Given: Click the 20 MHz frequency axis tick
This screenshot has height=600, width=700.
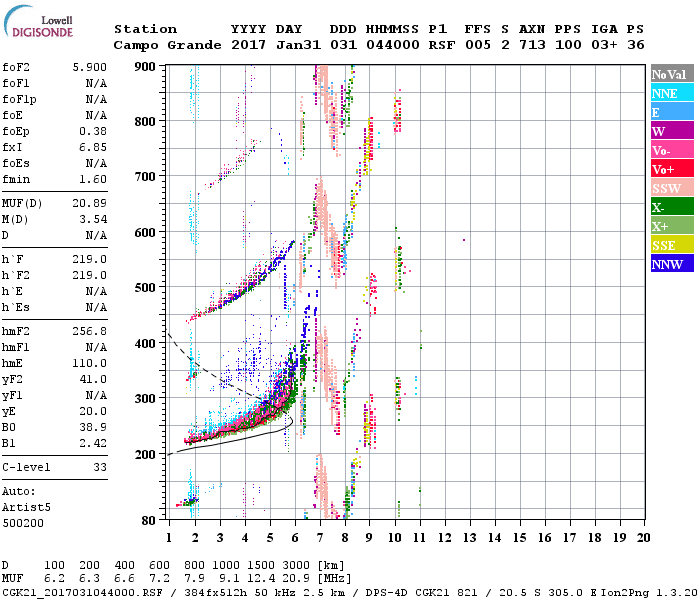Looking at the screenshot, I should (643, 537).
